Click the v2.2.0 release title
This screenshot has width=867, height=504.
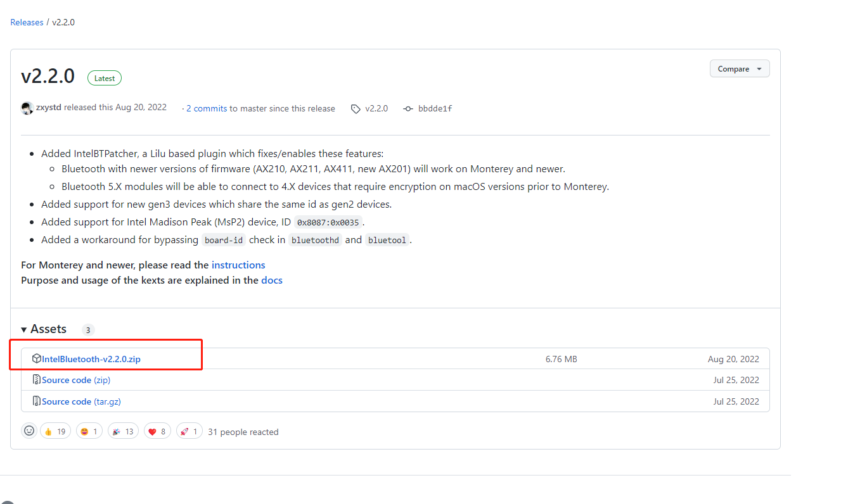click(48, 77)
